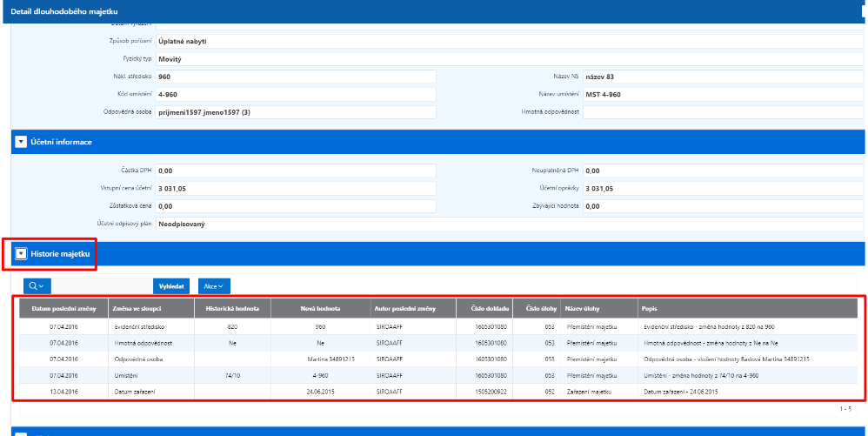Open the search magnifier column dropdown

point(37,285)
